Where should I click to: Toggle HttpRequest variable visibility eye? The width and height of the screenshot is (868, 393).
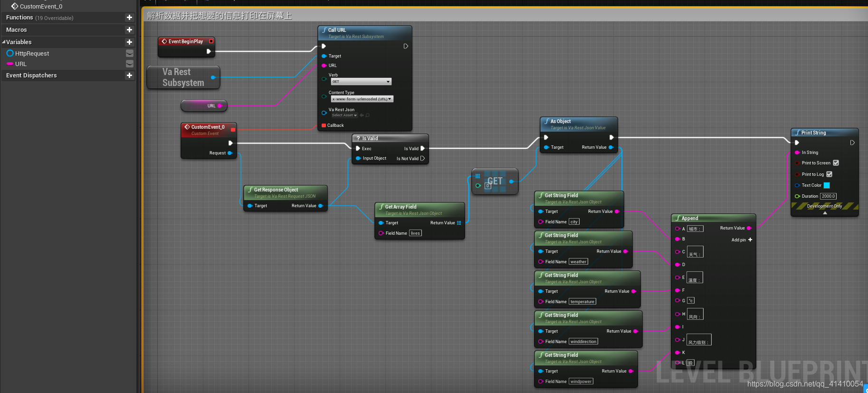(x=129, y=53)
